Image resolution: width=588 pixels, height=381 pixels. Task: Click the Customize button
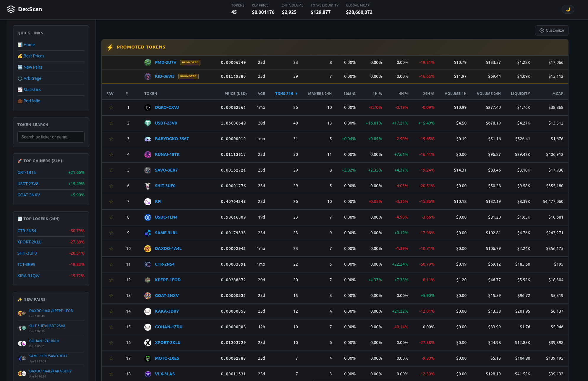552,30
